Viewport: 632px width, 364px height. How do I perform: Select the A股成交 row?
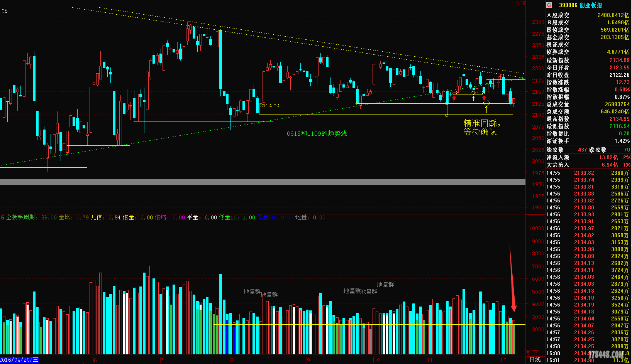[588, 15]
